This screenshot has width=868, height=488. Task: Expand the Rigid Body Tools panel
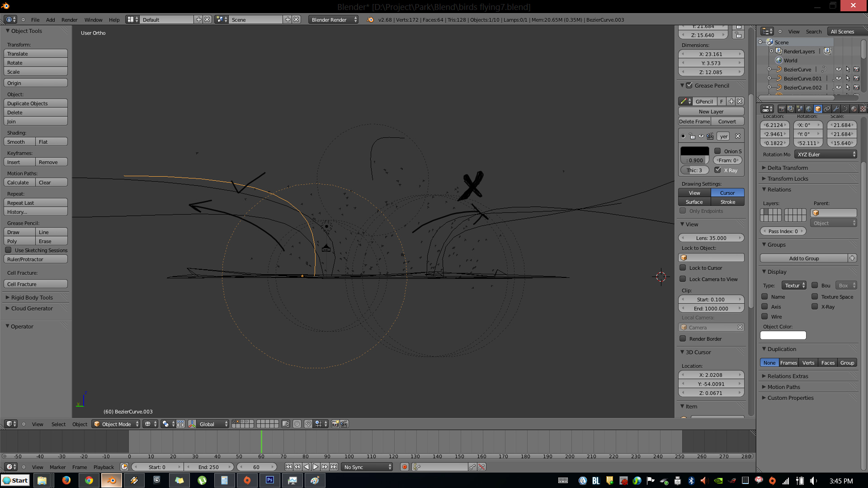32,297
